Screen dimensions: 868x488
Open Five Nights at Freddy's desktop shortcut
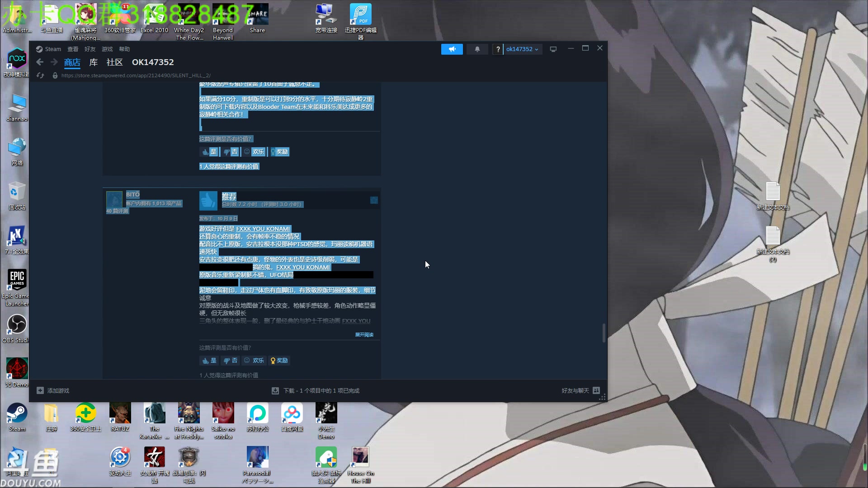(x=189, y=421)
